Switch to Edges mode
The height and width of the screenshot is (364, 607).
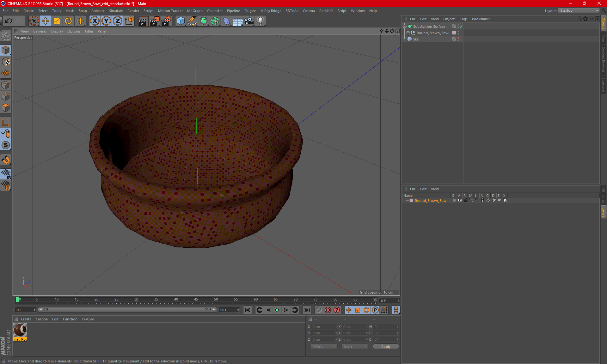[x=6, y=96]
